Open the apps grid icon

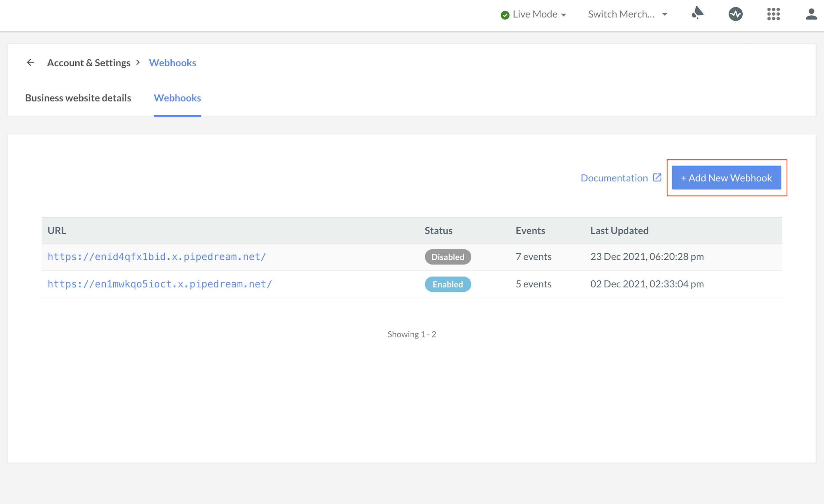tap(773, 14)
